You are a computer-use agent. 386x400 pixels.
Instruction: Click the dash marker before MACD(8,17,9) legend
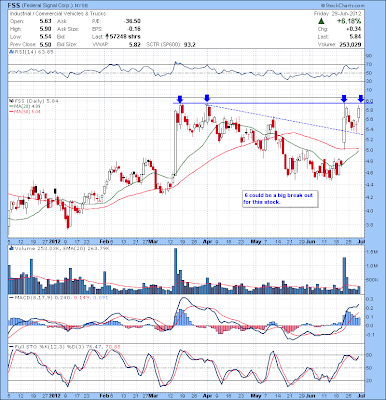click(x=11, y=297)
